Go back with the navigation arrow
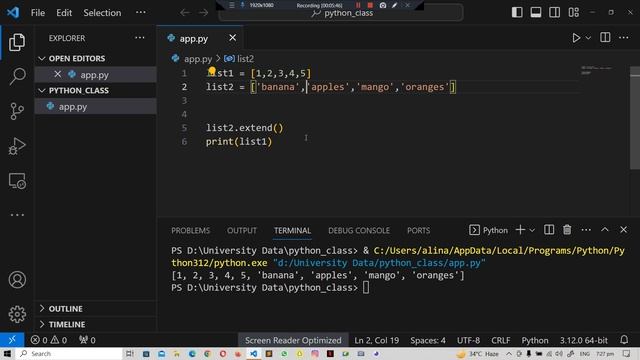The image size is (640, 360). tap(185, 13)
